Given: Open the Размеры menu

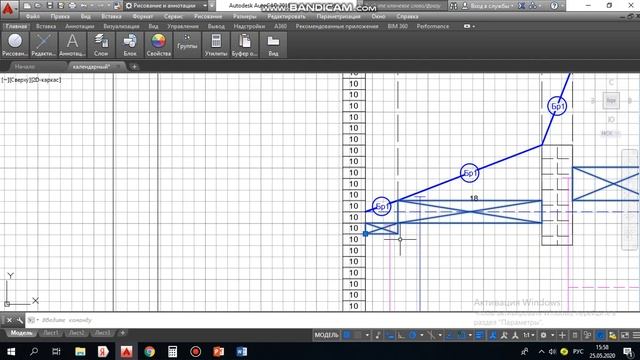Looking at the screenshot, I should [x=245, y=16].
